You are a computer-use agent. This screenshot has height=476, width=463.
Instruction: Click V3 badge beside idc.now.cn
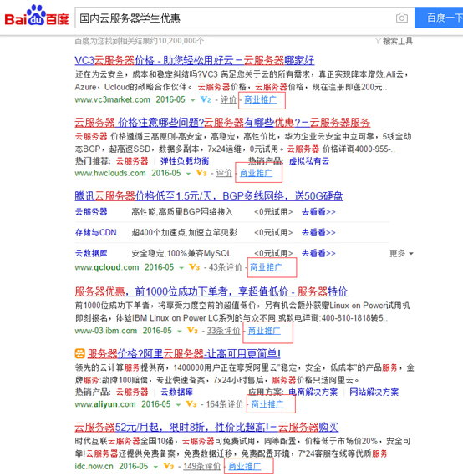click(169, 466)
